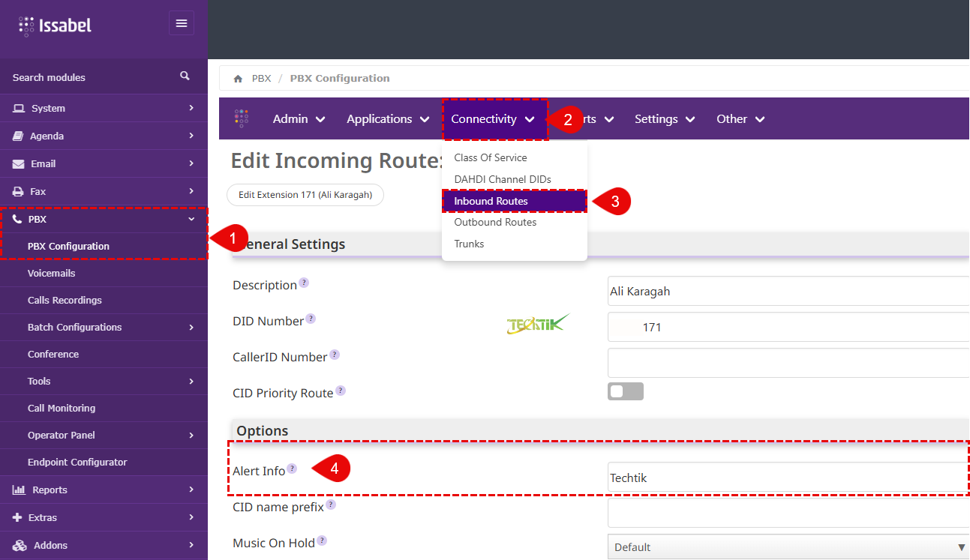Open PBX Configuration in sidebar
The width and height of the screenshot is (970, 560).
click(x=68, y=246)
